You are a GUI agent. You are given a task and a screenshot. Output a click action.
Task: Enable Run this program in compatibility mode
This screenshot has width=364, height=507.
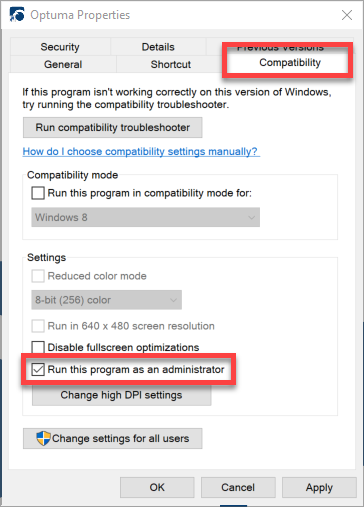(38, 193)
